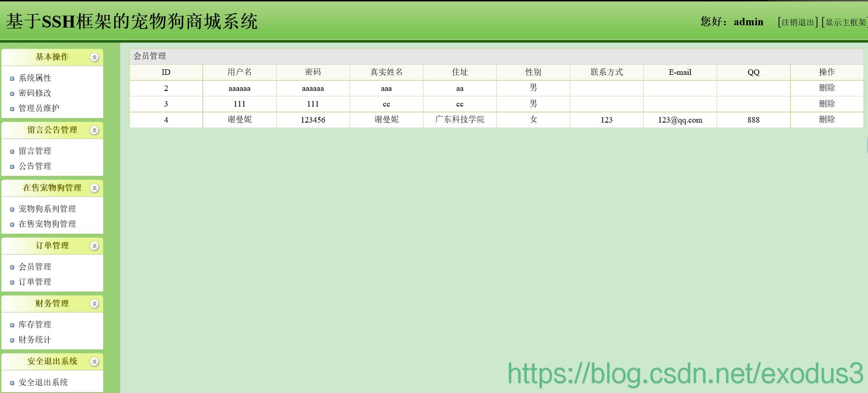Open 宠物狗系列管理 menu item
Screen dimensions: 868x393
tap(47, 209)
